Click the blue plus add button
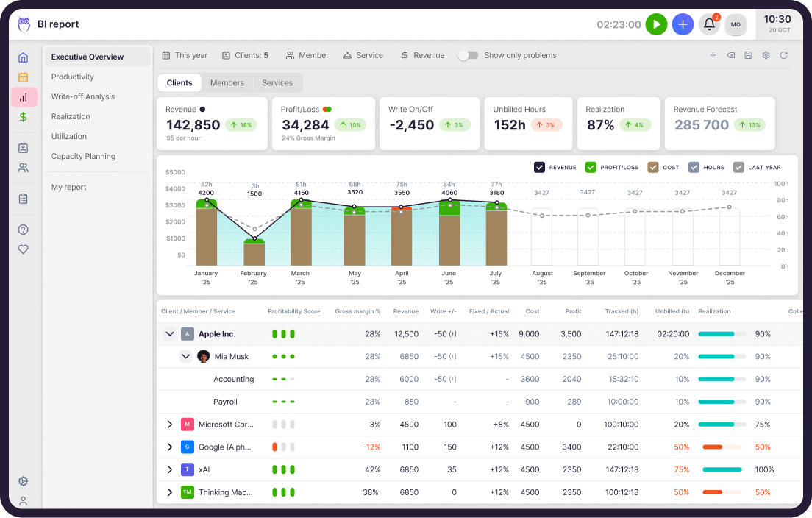Viewport: 812px width, 518px height. coord(683,24)
